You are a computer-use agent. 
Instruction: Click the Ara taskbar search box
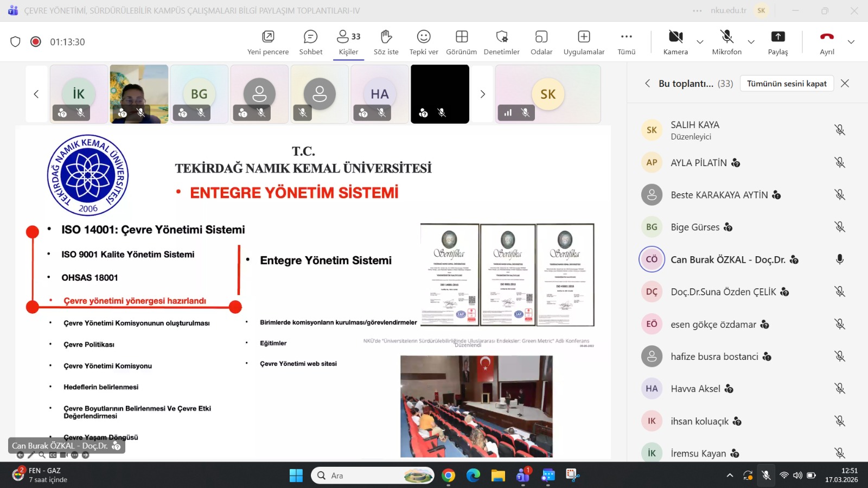[x=373, y=476]
